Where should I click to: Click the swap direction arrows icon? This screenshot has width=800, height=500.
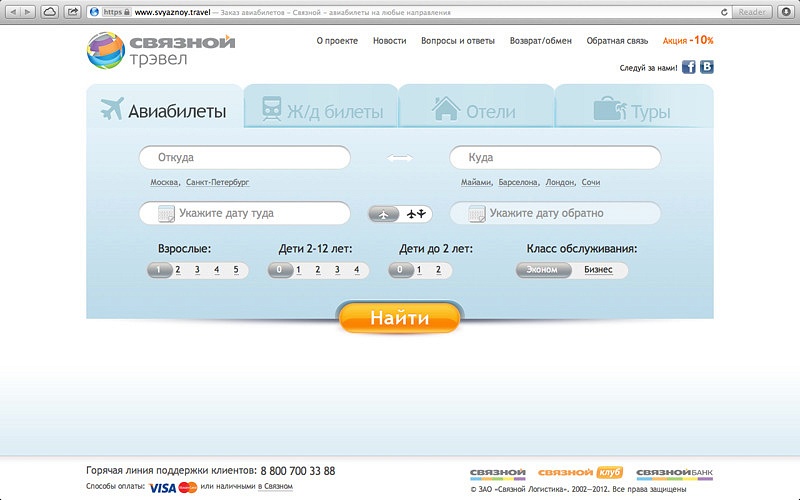[x=400, y=158]
